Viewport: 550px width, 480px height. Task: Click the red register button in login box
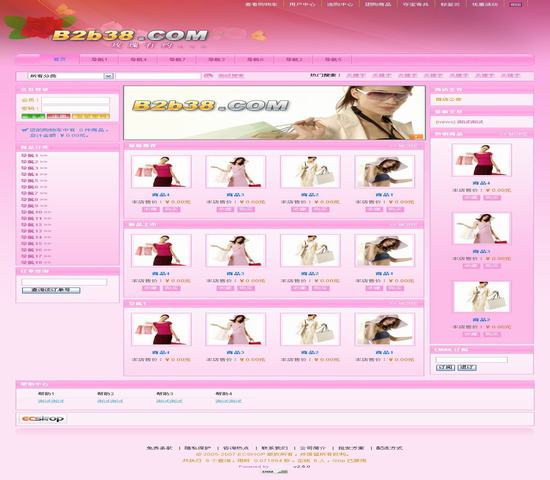coord(59,116)
